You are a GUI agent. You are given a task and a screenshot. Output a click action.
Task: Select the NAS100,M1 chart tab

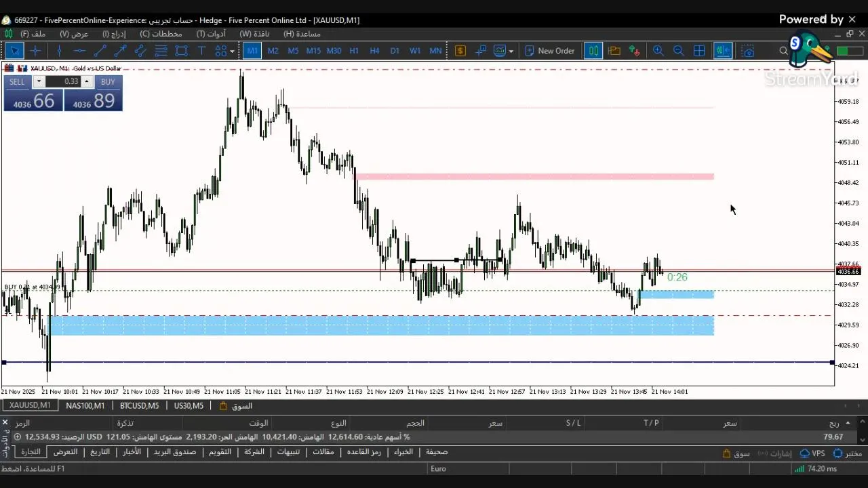85,405
